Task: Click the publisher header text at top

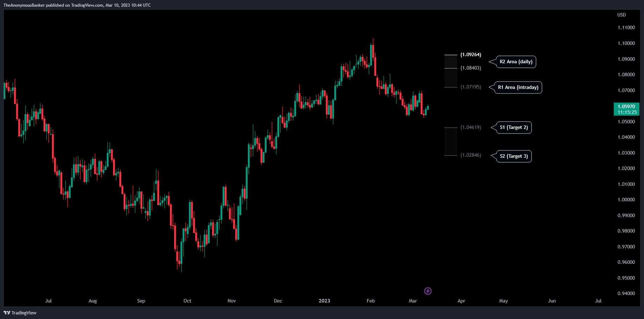Action: tap(77, 5)
